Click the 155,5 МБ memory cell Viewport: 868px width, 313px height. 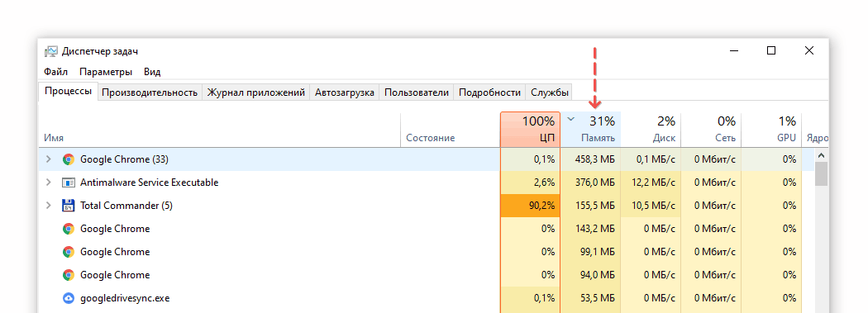point(591,206)
